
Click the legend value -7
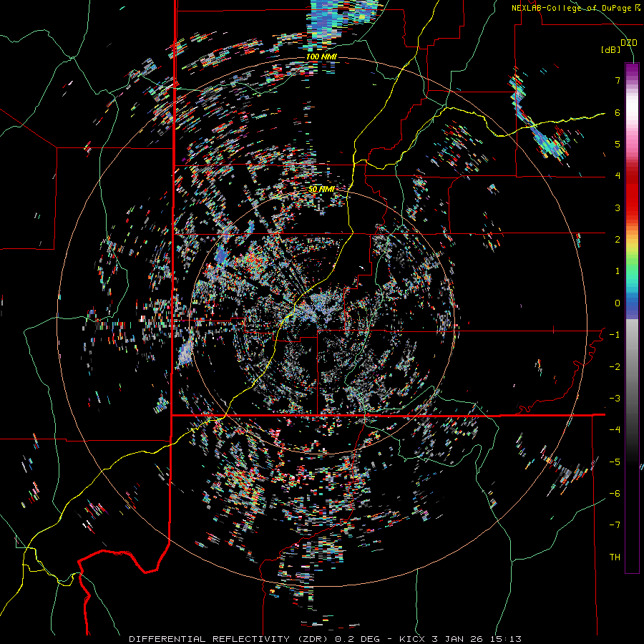tap(615, 525)
